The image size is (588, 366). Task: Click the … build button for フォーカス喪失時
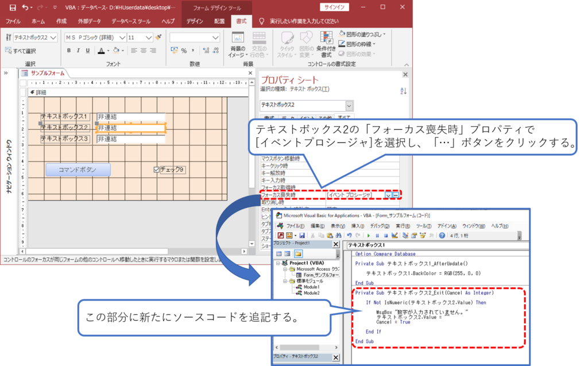(396, 195)
